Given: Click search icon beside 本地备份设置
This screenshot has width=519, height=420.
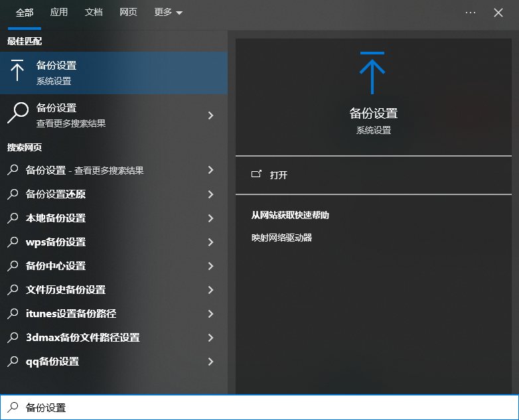Looking at the screenshot, I should pos(13,218).
